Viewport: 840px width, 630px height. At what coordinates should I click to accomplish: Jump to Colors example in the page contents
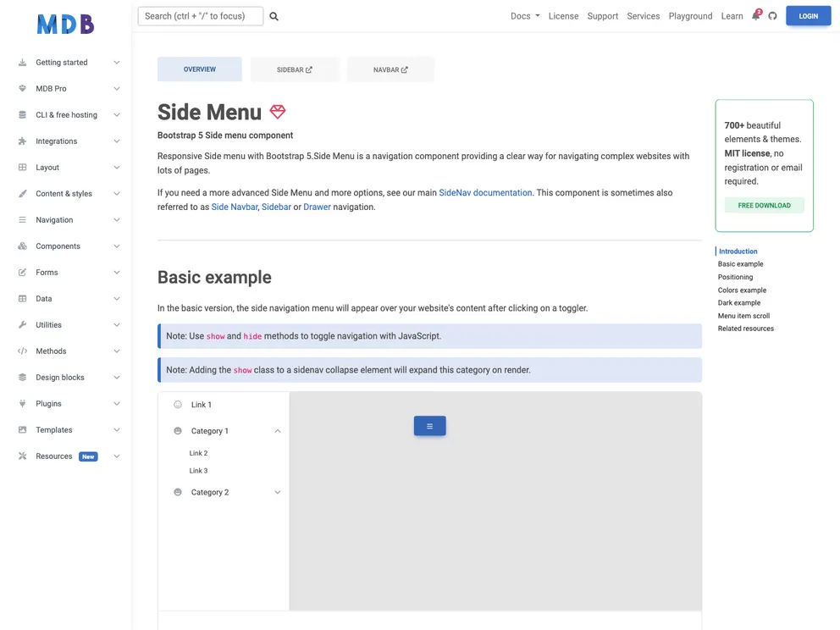point(741,290)
